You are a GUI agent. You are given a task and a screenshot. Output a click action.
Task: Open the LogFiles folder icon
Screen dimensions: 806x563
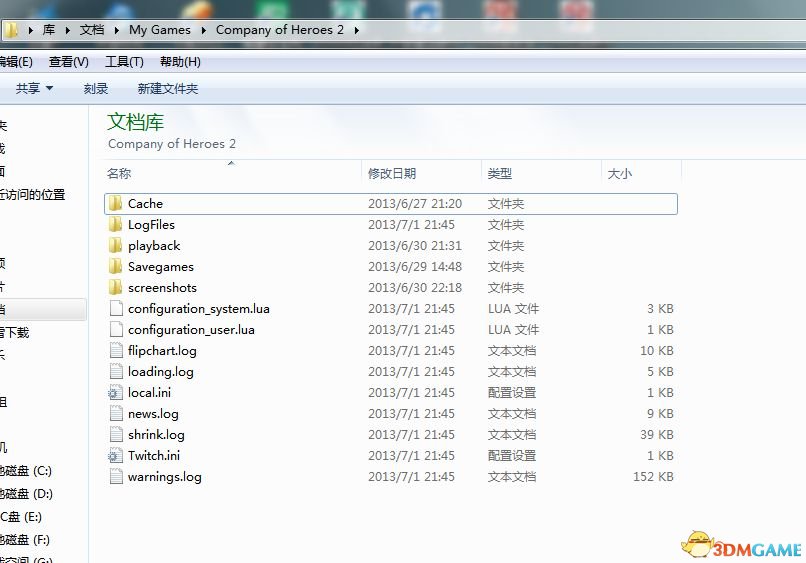[x=116, y=225]
